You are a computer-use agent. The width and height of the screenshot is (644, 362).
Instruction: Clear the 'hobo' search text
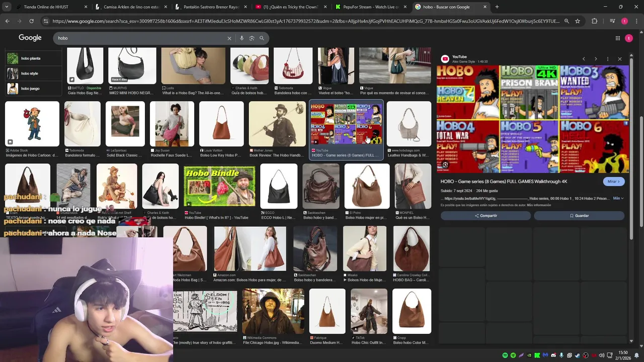pos(229,38)
